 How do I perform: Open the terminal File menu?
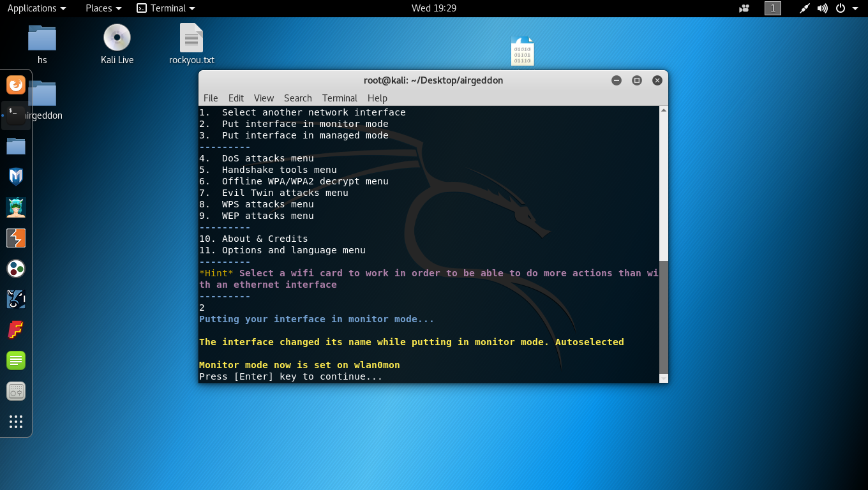211,98
